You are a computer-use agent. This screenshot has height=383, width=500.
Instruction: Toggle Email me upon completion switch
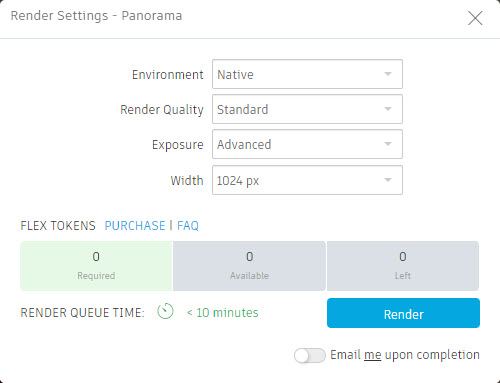pyautogui.click(x=310, y=355)
